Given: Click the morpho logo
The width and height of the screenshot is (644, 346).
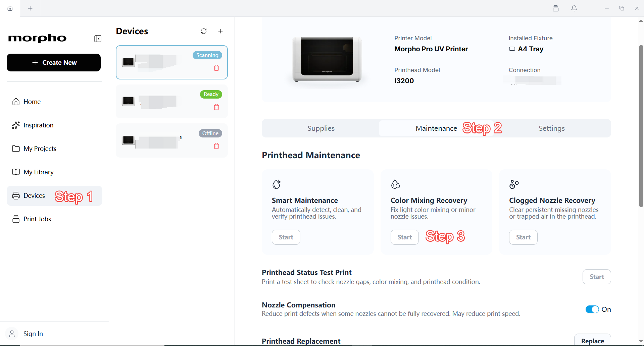Looking at the screenshot, I should coord(37,38).
